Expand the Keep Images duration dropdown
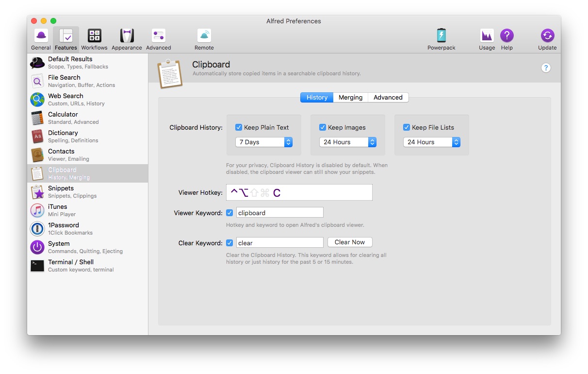588x374 pixels. tap(348, 142)
